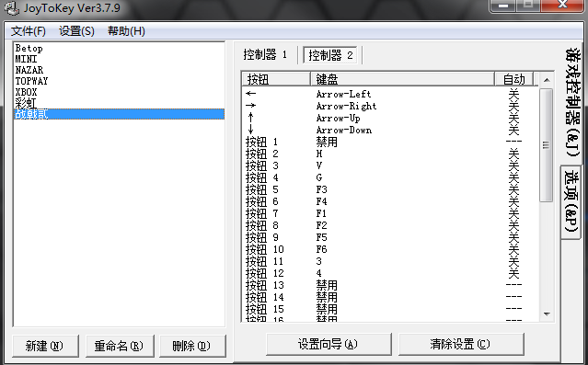This screenshot has width=588, height=365.
Task: Select the 按钮 15 row
Action: click(390, 310)
